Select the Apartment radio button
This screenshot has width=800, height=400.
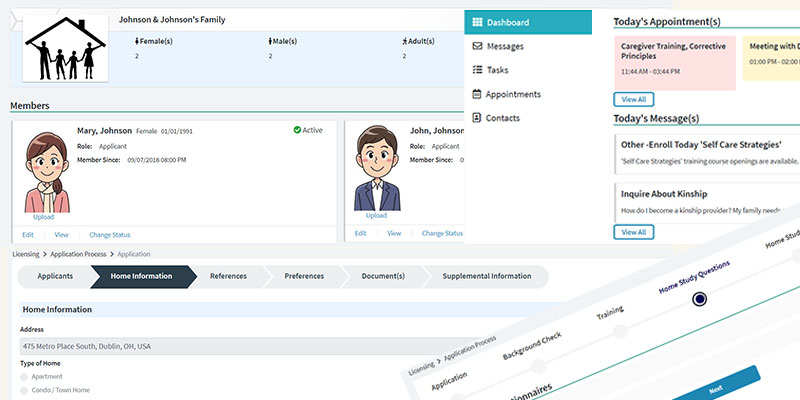coord(24,377)
